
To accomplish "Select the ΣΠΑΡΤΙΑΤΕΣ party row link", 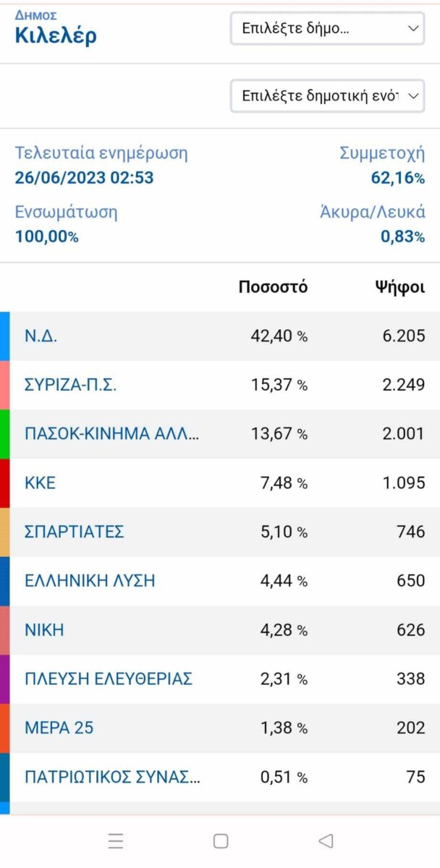I will pos(75,532).
